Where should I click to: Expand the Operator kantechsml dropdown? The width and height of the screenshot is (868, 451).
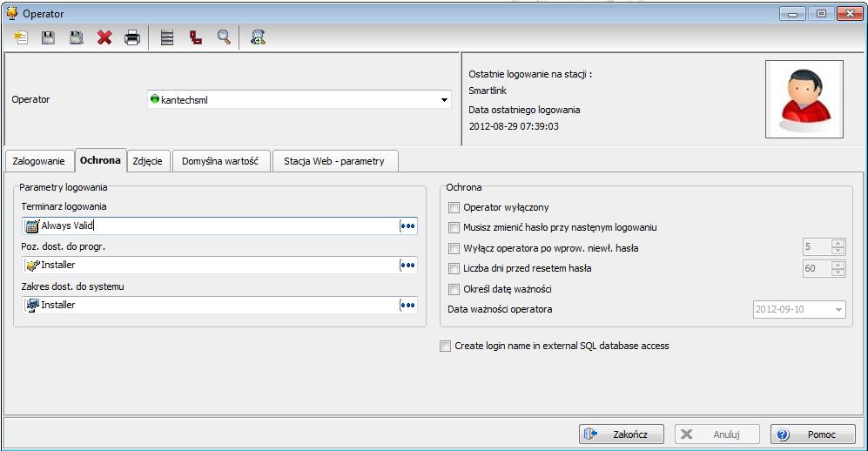pyautogui.click(x=444, y=100)
